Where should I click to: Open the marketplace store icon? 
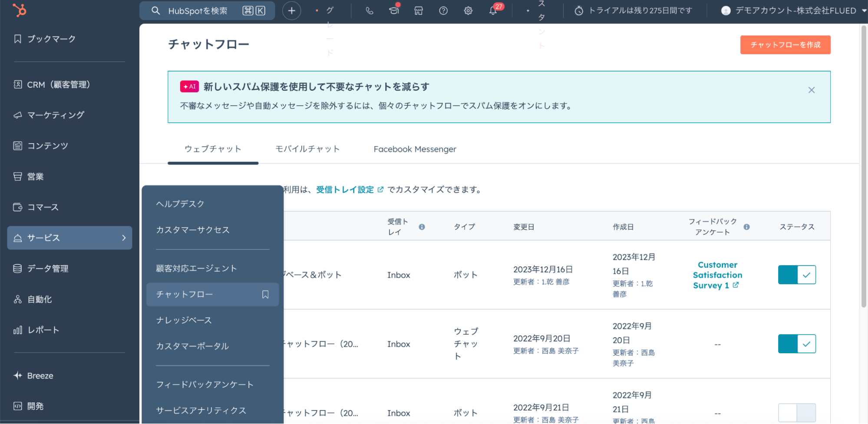click(x=419, y=11)
